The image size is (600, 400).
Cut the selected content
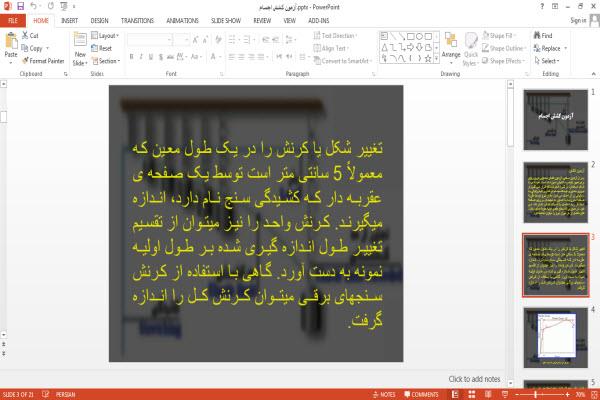click(30, 36)
